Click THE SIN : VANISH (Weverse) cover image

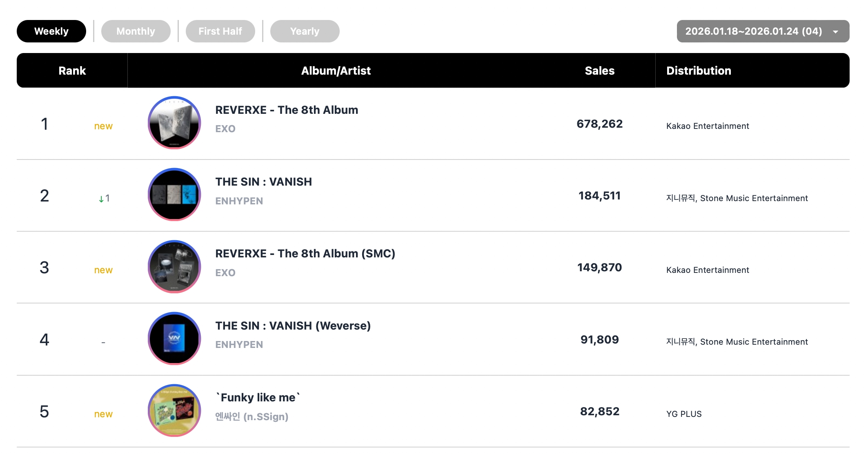tap(174, 339)
